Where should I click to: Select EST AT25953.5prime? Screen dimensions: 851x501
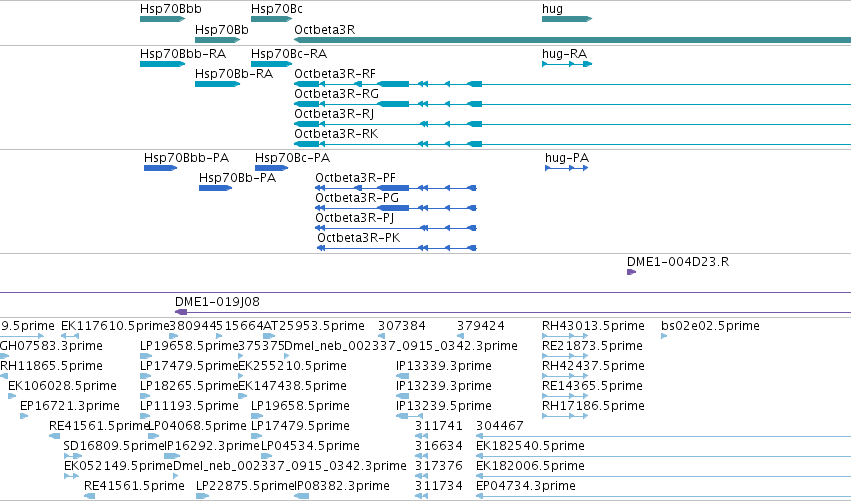[x=314, y=326]
